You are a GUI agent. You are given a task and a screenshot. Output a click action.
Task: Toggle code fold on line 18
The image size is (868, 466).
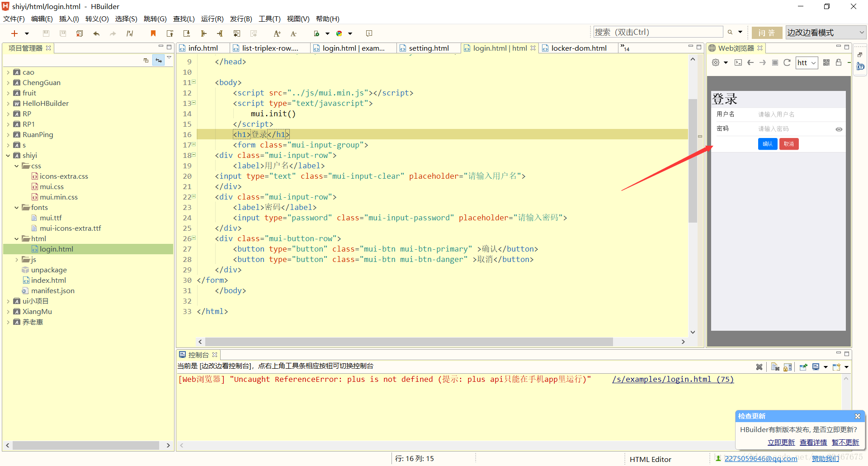(194, 155)
